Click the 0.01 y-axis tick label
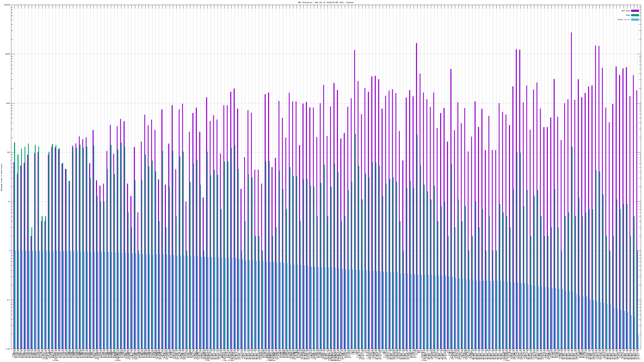Screen dimensions: 644x362 coord(8,349)
